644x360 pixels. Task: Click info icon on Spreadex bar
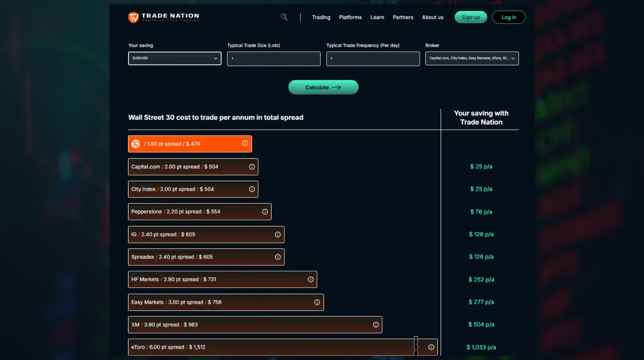(278, 257)
